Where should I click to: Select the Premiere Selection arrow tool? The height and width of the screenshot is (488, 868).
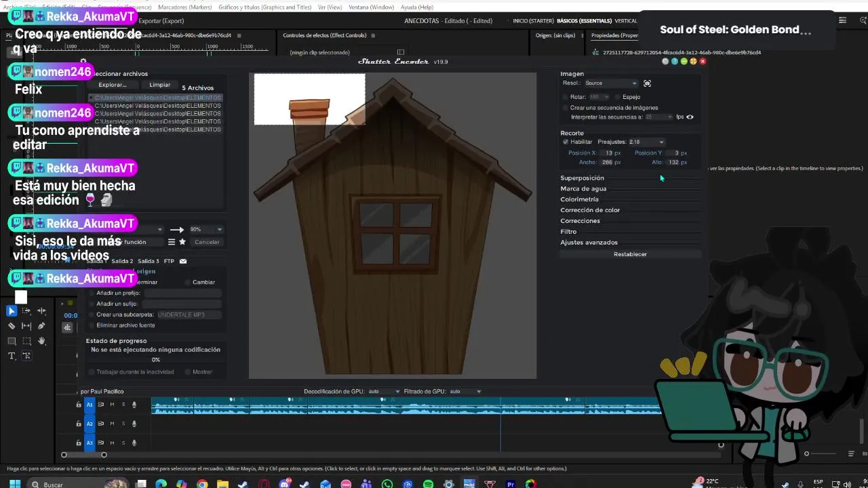point(12,311)
